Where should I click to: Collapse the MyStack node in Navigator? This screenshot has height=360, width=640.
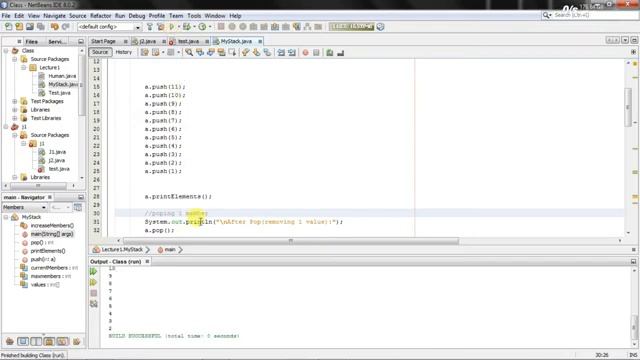coord(6,217)
